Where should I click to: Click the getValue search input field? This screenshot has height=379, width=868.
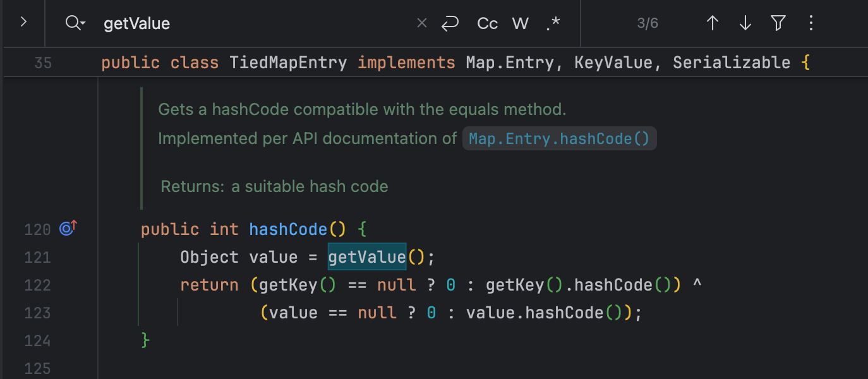pos(253,23)
